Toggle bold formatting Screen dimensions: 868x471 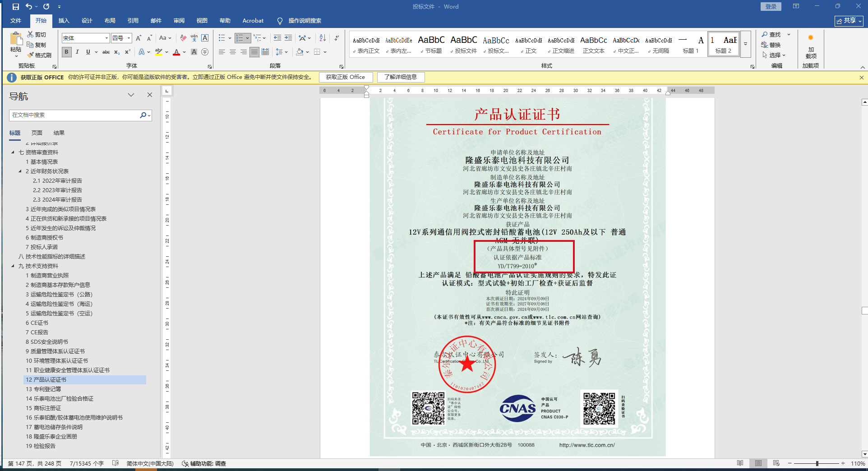[x=67, y=52]
